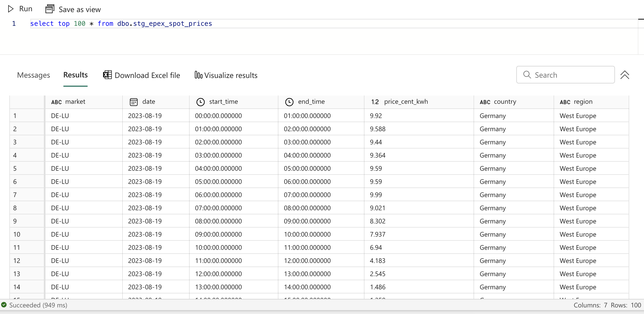Image resolution: width=644 pixels, height=314 pixels.
Task: Click the clock icon on the start_time column
Action: click(x=200, y=102)
